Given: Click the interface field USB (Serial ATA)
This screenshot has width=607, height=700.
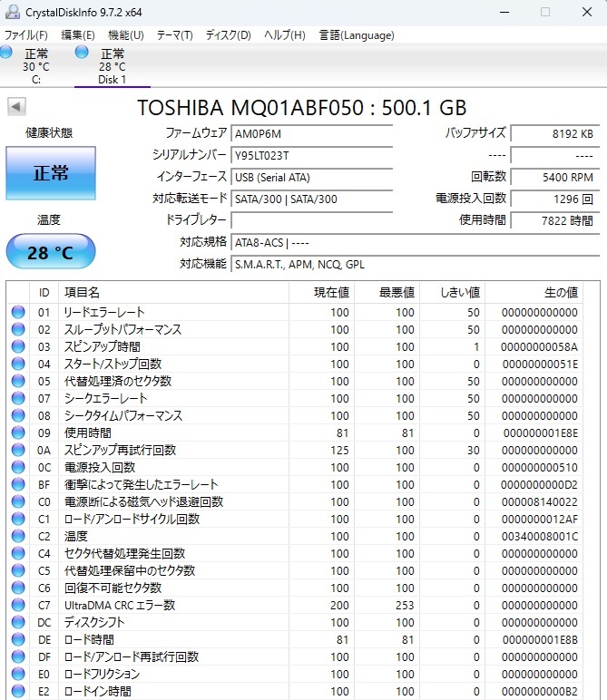Looking at the screenshot, I should [312, 177].
